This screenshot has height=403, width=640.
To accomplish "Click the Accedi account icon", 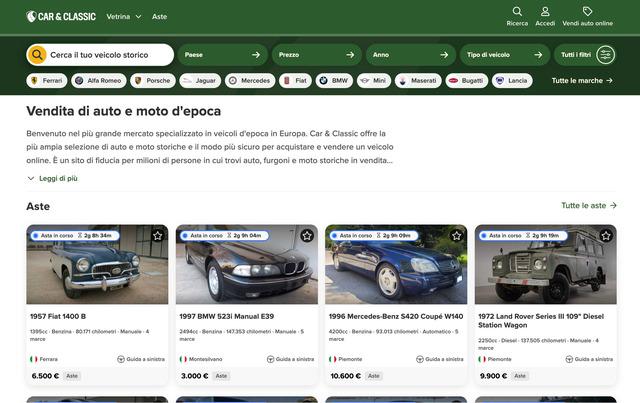I will point(545,12).
